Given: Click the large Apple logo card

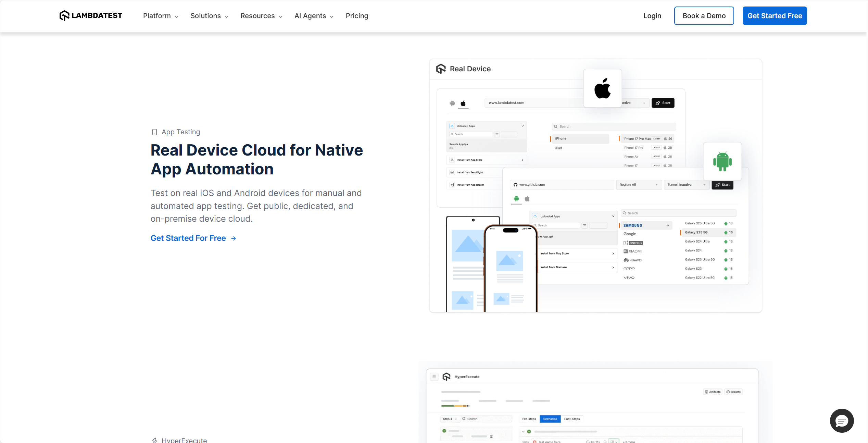Looking at the screenshot, I should click(602, 88).
